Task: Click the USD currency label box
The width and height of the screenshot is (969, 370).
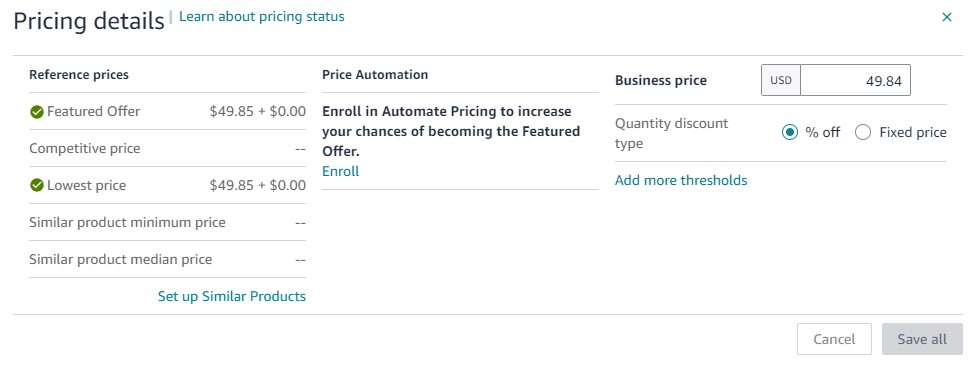Action: [781, 81]
